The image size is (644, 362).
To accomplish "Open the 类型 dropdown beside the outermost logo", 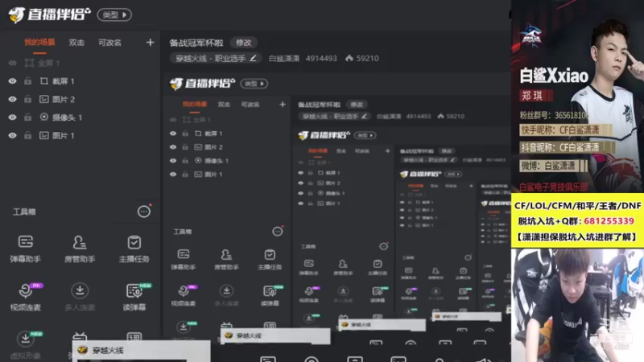I will tap(114, 14).
